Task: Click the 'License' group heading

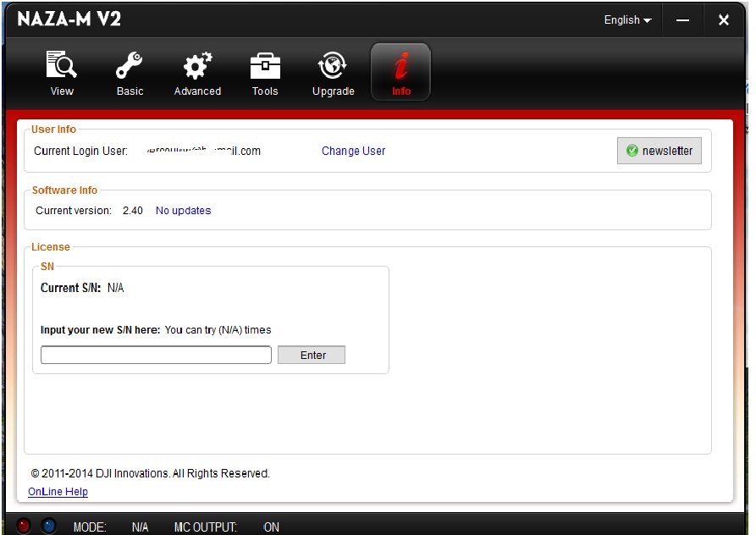Action: (x=51, y=247)
